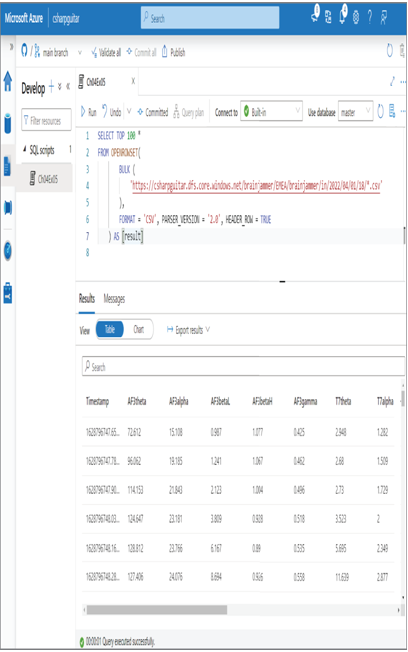The width and height of the screenshot is (408, 652).
Task: Switch to the Messages tab
Action: 114,299
